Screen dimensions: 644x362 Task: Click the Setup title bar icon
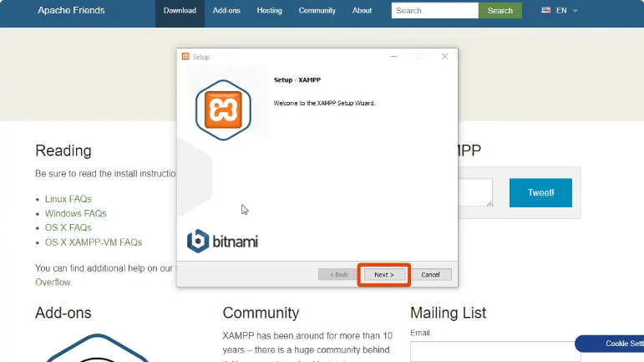pyautogui.click(x=185, y=57)
